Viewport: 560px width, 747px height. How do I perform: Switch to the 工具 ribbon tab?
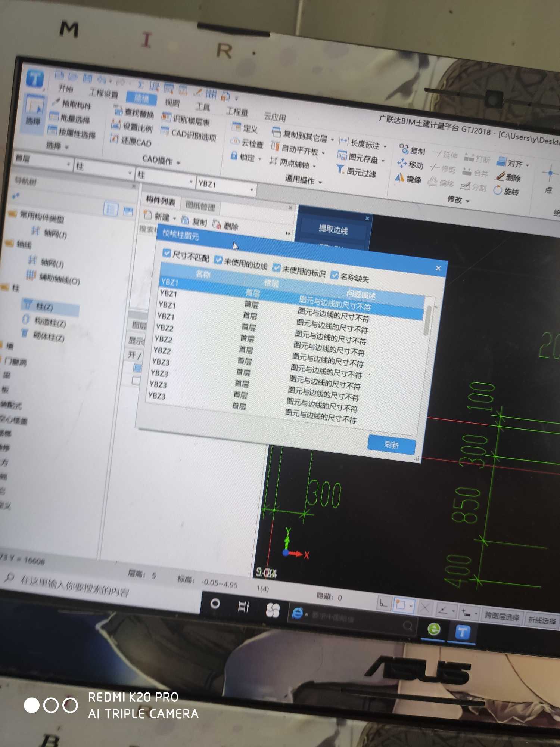pyautogui.click(x=202, y=106)
